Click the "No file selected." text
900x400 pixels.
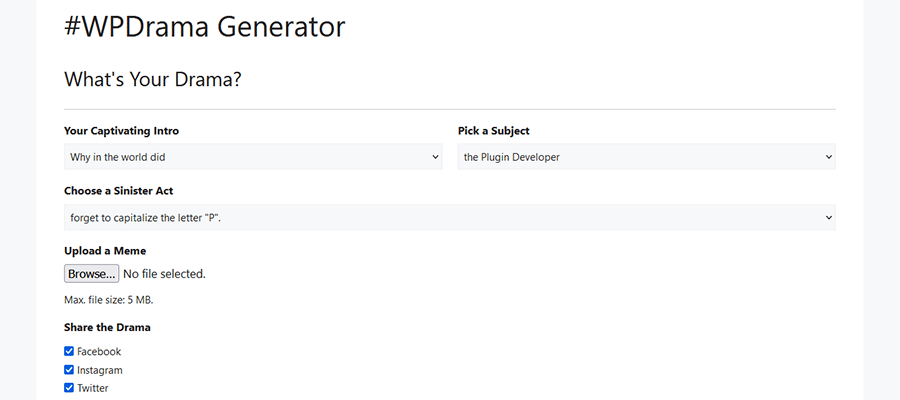[164, 274]
